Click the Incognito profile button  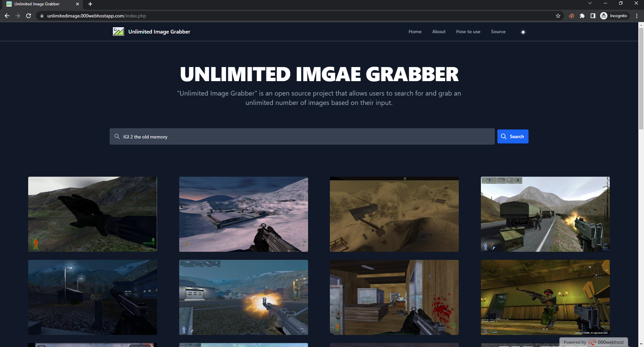click(614, 16)
